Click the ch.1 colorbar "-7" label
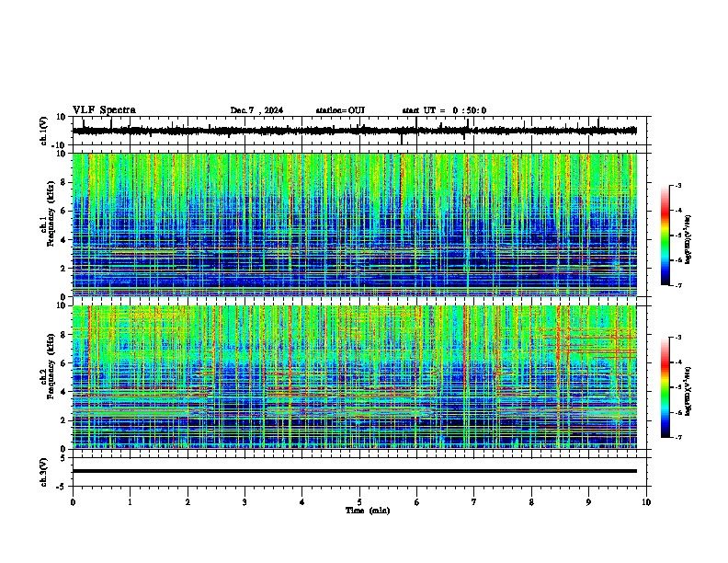Image resolution: width=728 pixels, height=563 pixels. [677, 285]
